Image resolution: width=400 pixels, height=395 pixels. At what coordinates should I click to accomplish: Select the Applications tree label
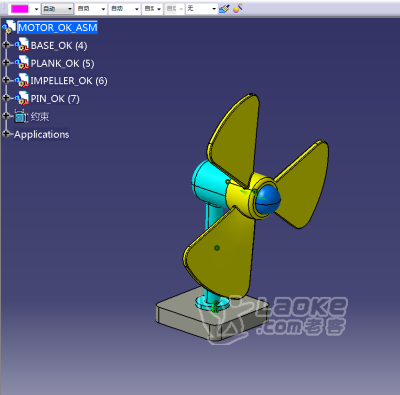(x=42, y=134)
